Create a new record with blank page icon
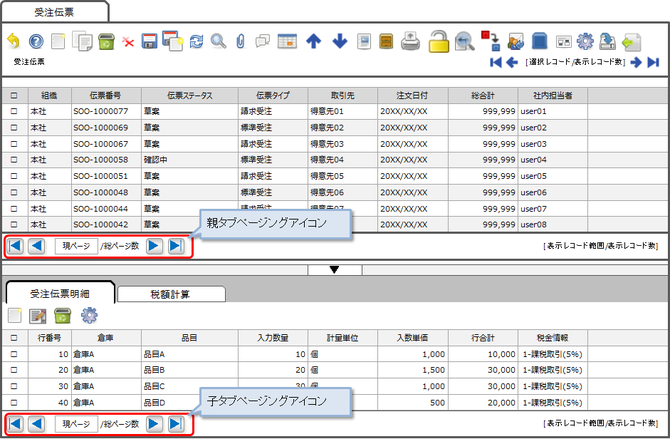This screenshot has width=670, height=439. (58, 41)
